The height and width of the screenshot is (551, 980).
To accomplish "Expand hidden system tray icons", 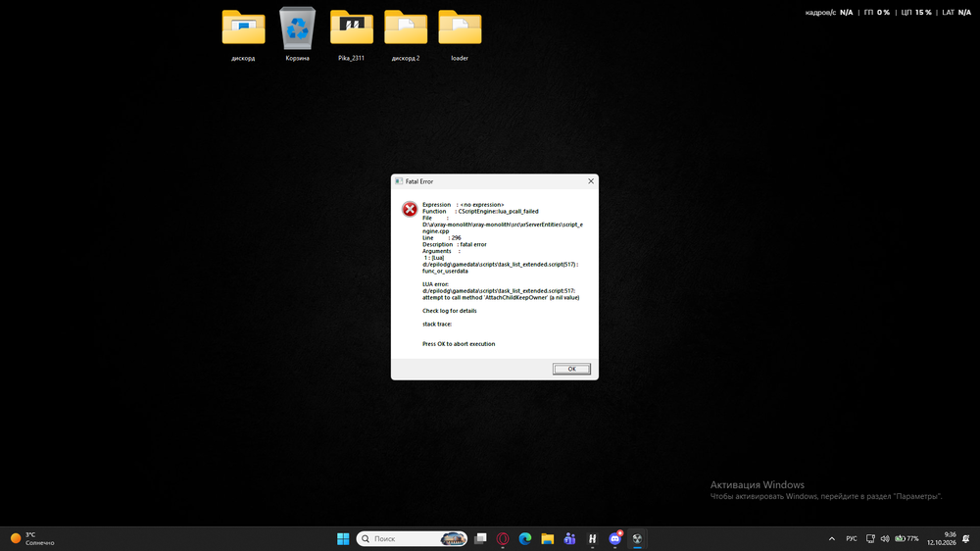I will (x=832, y=538).
